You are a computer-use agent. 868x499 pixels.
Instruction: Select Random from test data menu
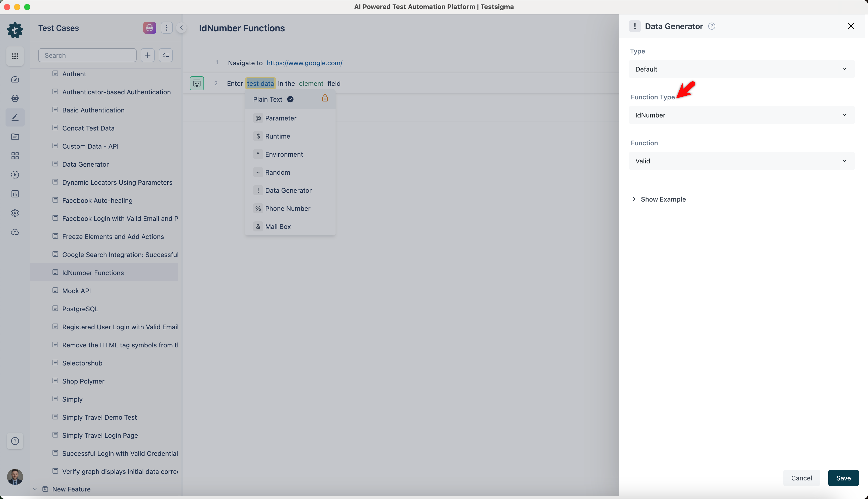click(277, 172)
